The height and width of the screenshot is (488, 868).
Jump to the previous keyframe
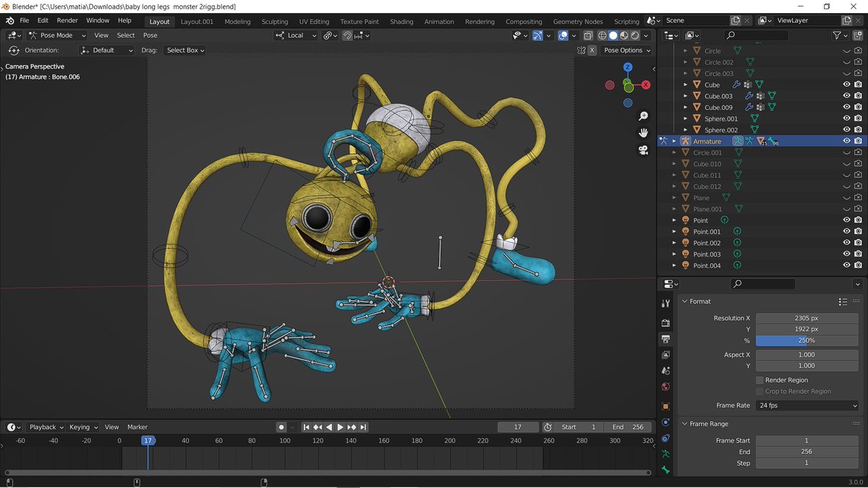[x=318, y=427]
